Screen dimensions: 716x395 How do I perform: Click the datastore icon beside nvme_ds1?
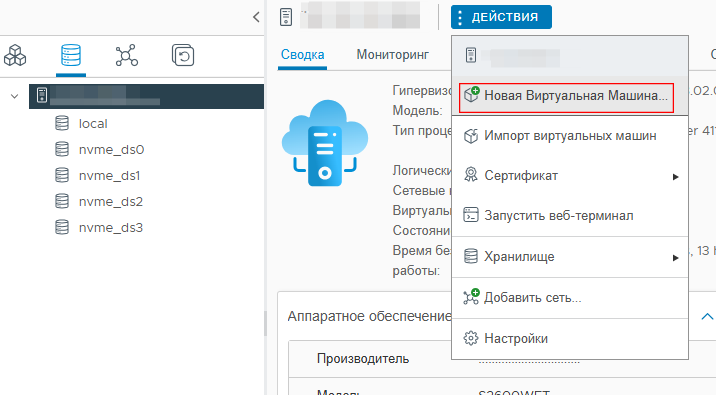62,175
